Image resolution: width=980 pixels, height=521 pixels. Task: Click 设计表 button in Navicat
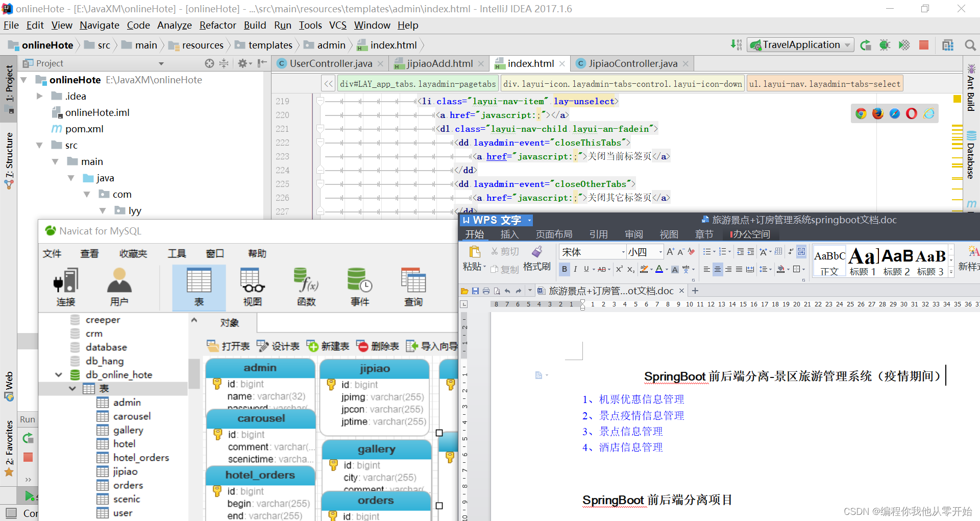point(278,346)
